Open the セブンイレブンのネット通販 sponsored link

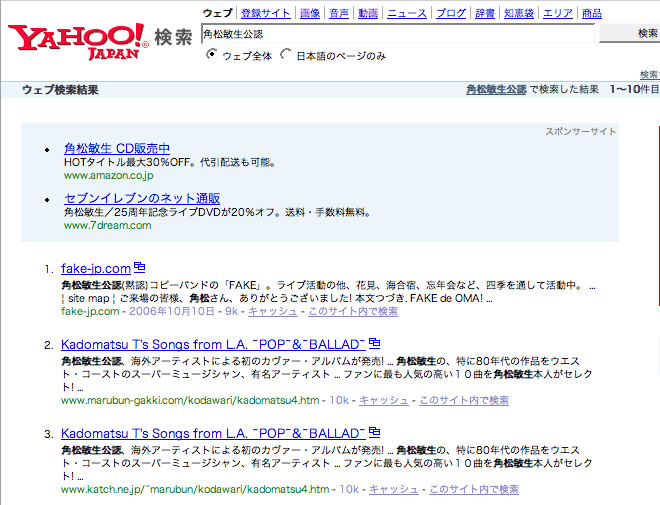(142, 198)
